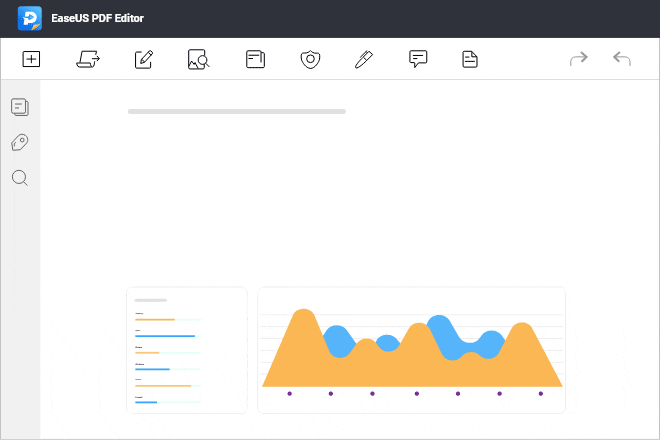Click the left-pointing curved arrow
Image resolution: width=660 pixels, height=440 pixels.
tap(622, 59)
